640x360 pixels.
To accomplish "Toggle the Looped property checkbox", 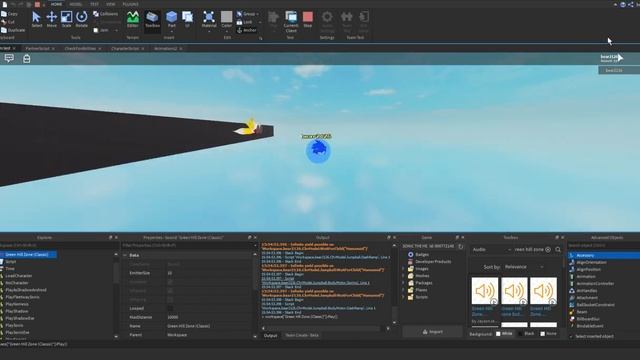I will pos(170,308).
